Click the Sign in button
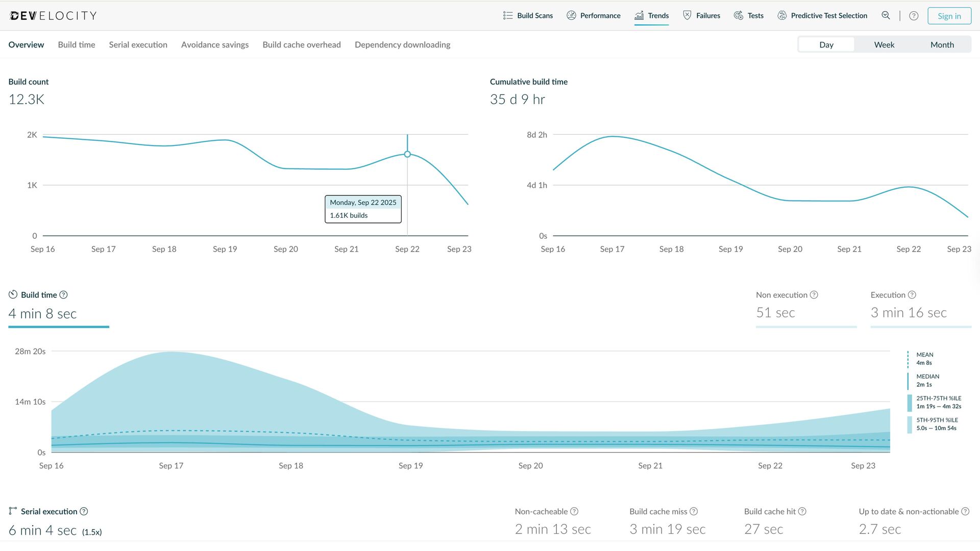 [x=949, y=16]
